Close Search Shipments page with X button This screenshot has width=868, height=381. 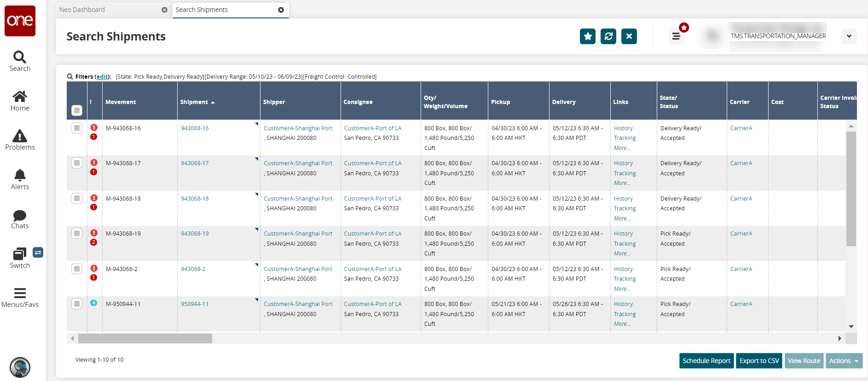(x=629, y=36)
